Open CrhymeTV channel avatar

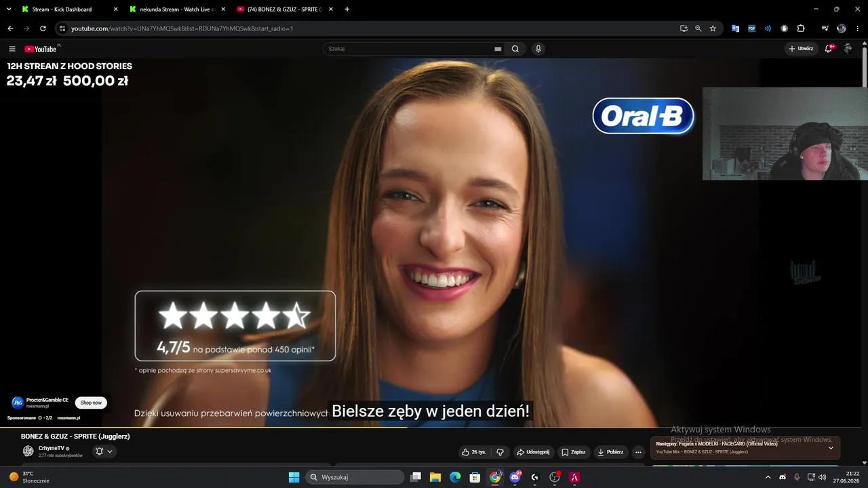(x=28, y=451)
